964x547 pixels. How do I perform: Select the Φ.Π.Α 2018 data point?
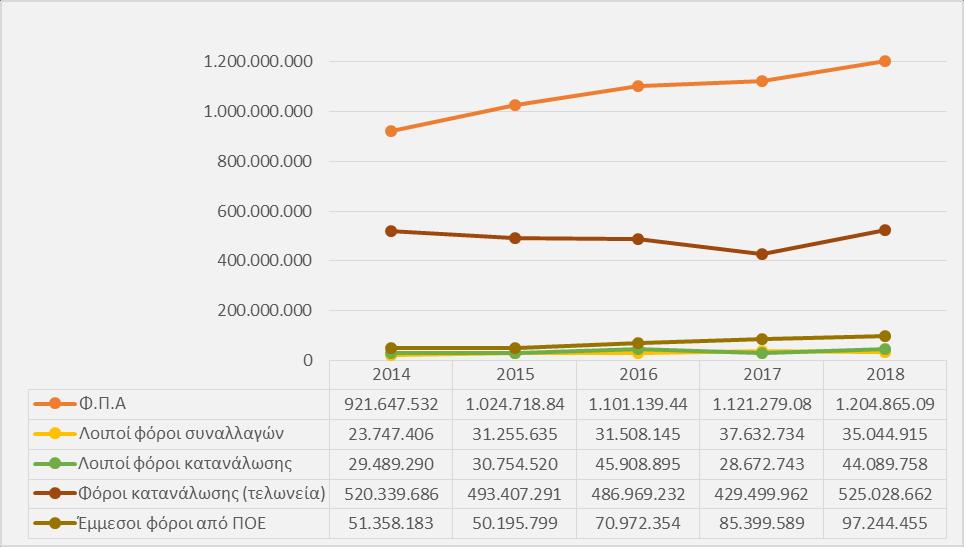pyautogui.click(x=885, y=61)
